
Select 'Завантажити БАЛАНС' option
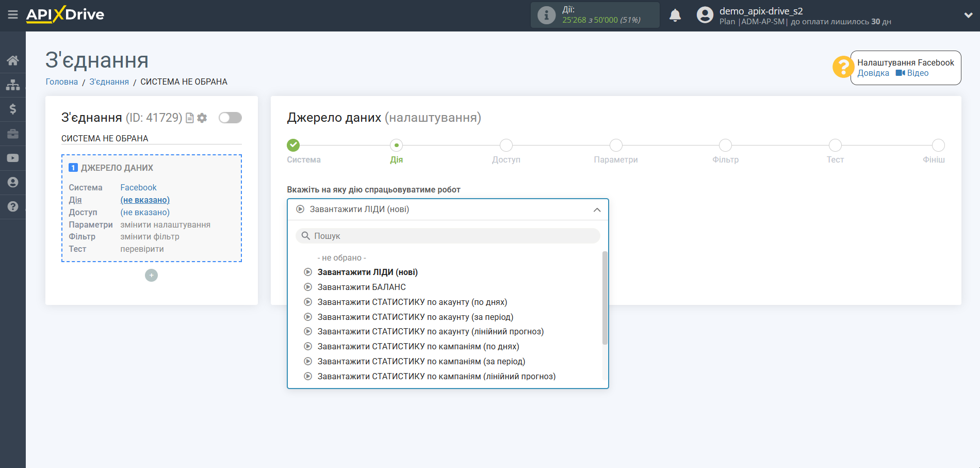click(x=361, y=287)
